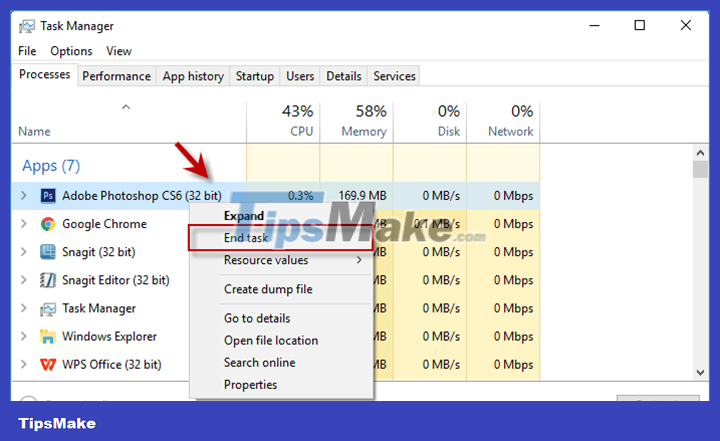This screenshot has width=720, height=441.
Task: Open the View menu
Action: pos(119,51)
